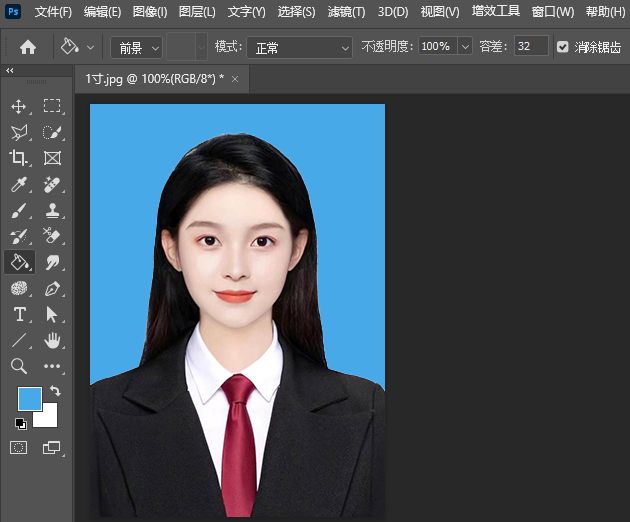Screen dimensions: 630x522
Task: Open the 滤镜(T) menu
Action: coord(346,12)
